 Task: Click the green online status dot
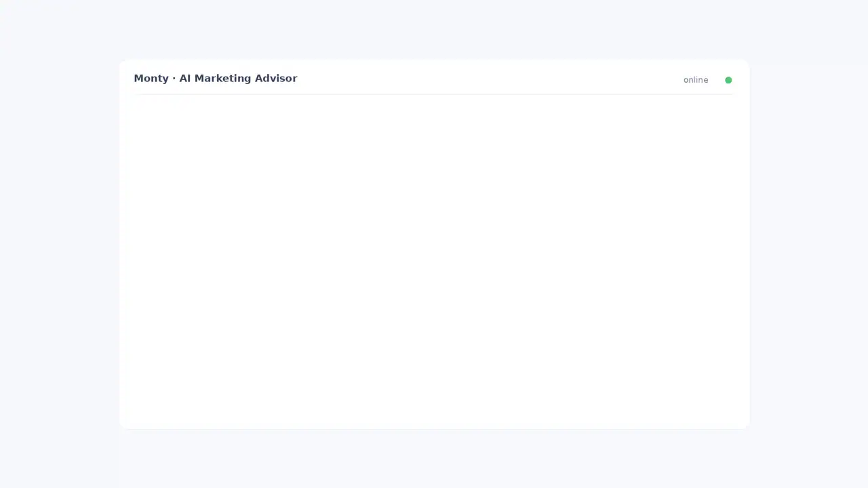[728, 80]
